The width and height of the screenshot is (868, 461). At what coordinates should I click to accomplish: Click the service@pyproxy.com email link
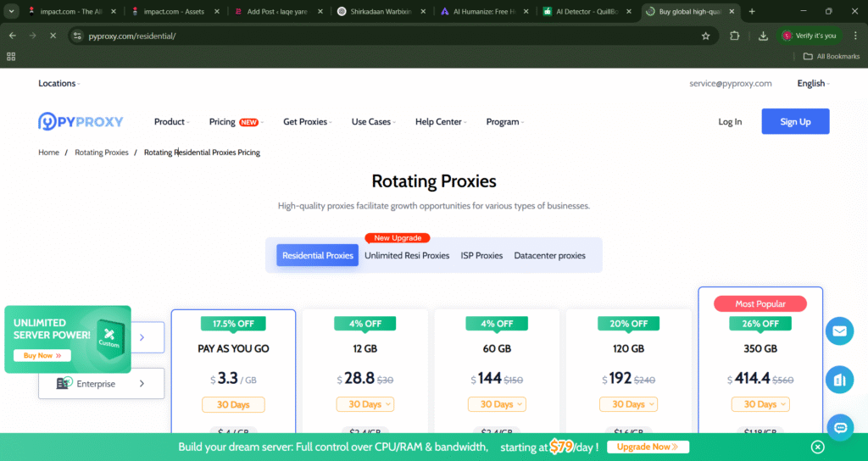(730, 84)
